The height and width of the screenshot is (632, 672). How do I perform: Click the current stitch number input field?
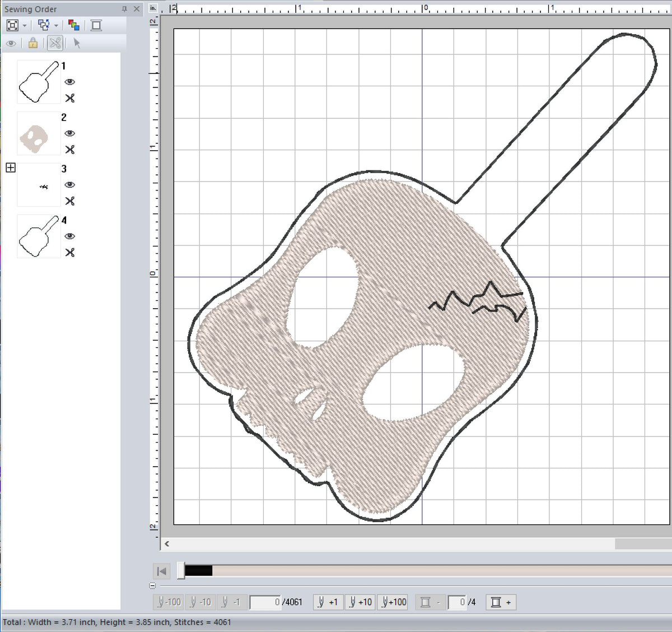coord(265,602)
